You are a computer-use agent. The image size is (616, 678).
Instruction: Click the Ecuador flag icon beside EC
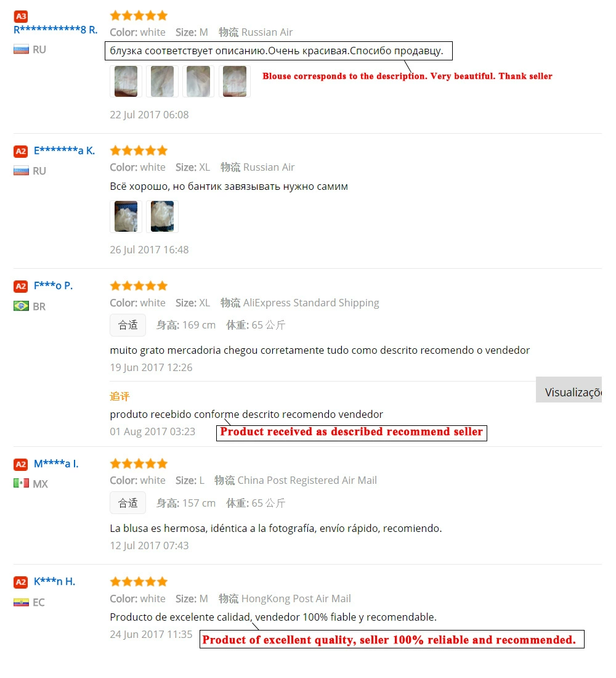(x=21, y=602)
